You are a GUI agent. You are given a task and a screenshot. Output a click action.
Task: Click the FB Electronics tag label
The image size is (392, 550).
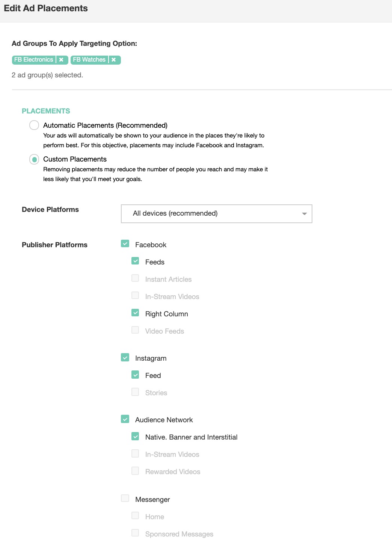[x=34, y=60]
